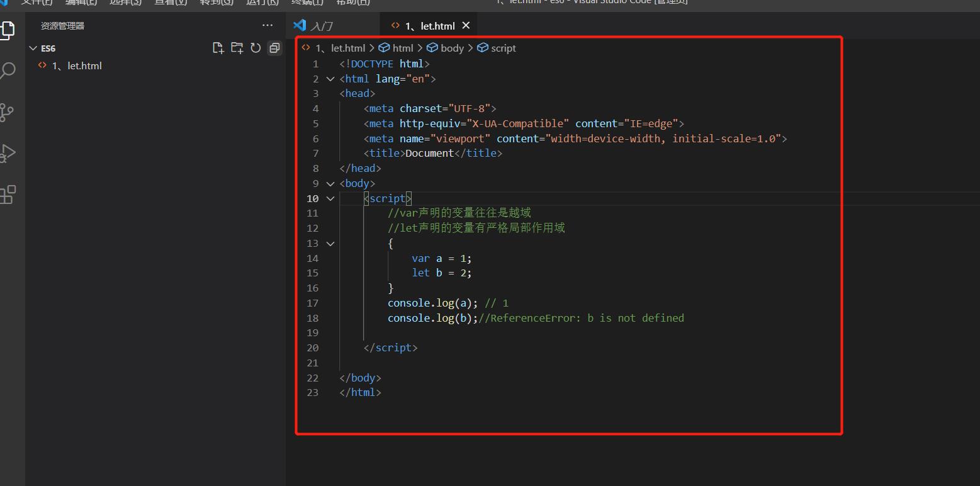The width and height of the screenshot is (980, 486).
Task: Click the closing /script tag
Action: pos(390,348)
